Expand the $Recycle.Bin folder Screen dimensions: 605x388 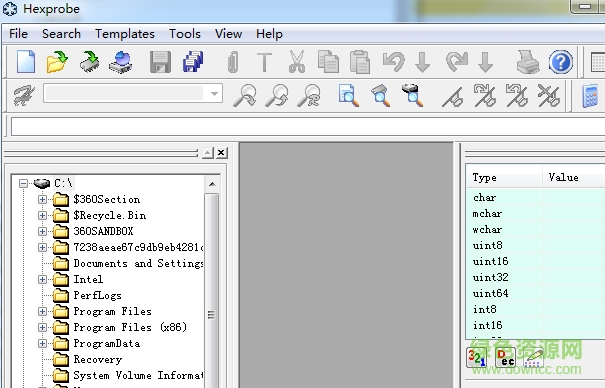coord(42,215)
